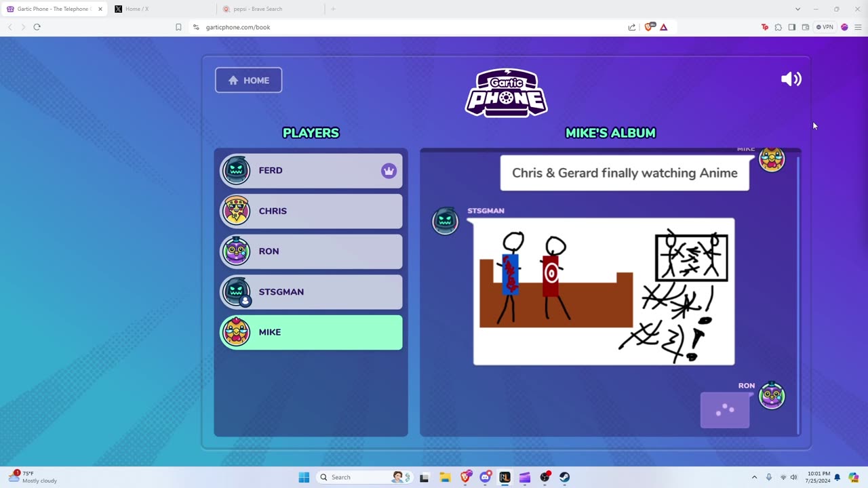
Task: Click the MIKE'S ALBUM heading
Action: [x=610, y=133]
